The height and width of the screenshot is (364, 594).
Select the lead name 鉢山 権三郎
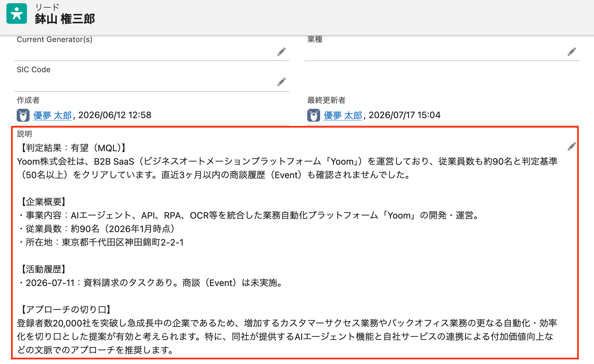coord(65,19)
